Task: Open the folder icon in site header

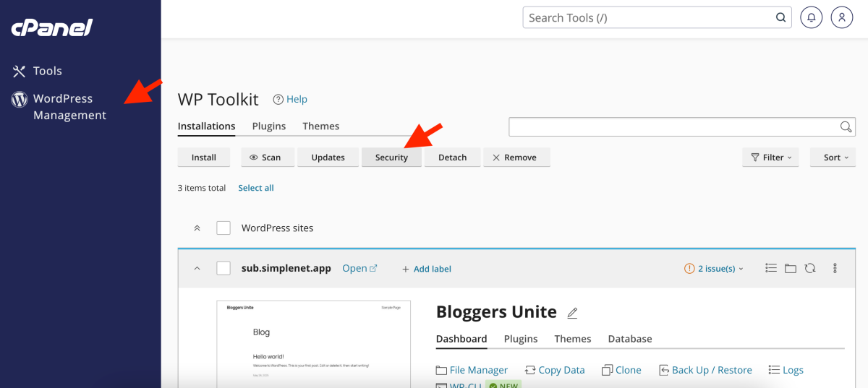Action: 791,268
